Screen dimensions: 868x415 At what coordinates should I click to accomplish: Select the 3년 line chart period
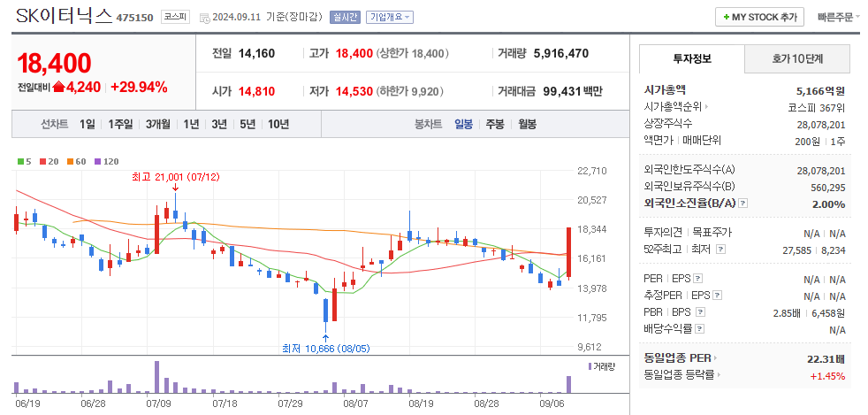pos(219,124)
